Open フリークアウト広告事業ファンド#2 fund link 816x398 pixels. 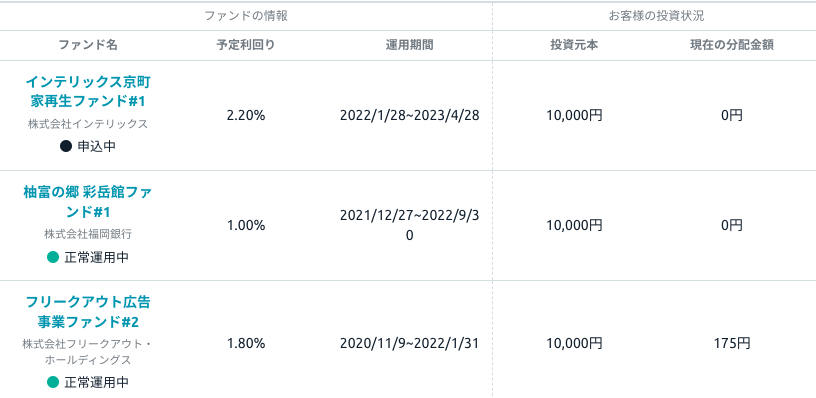(88, 312)
